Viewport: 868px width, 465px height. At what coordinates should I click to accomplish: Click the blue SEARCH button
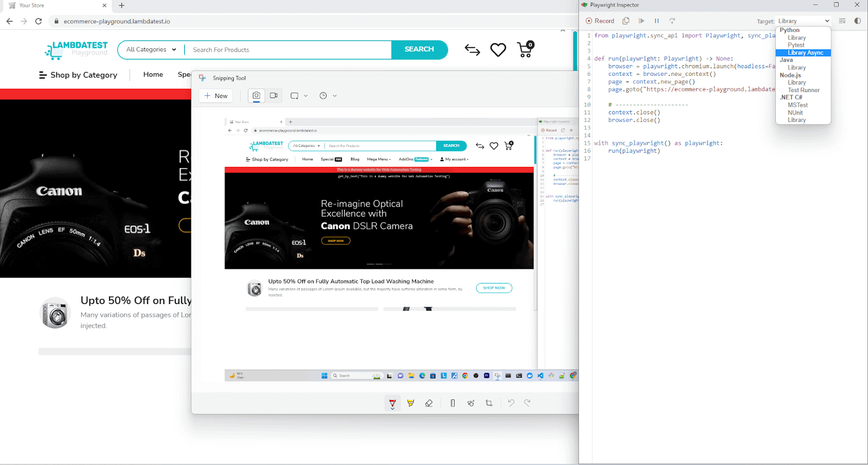pyautogui.click(x=419, y=49)
